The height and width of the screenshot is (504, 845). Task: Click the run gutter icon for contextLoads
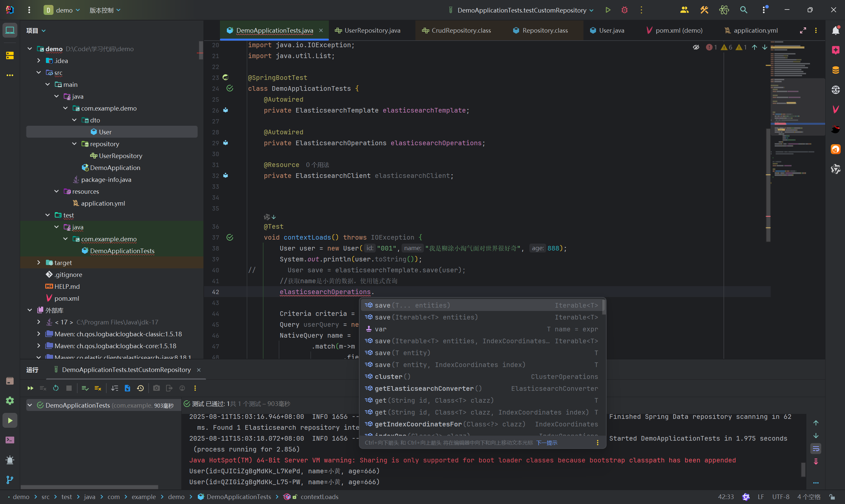click(x=230, y=237)
